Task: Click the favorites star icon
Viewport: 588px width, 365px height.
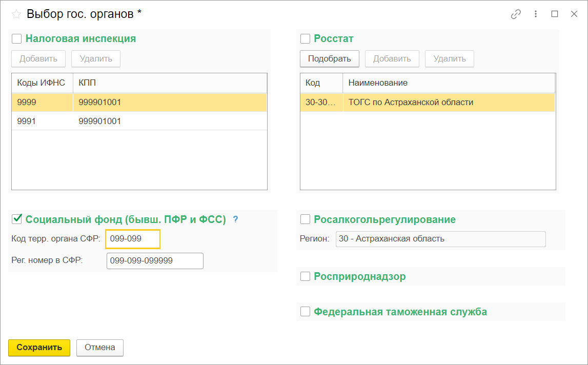Action: pyautogui.click(x=16, y=14)
